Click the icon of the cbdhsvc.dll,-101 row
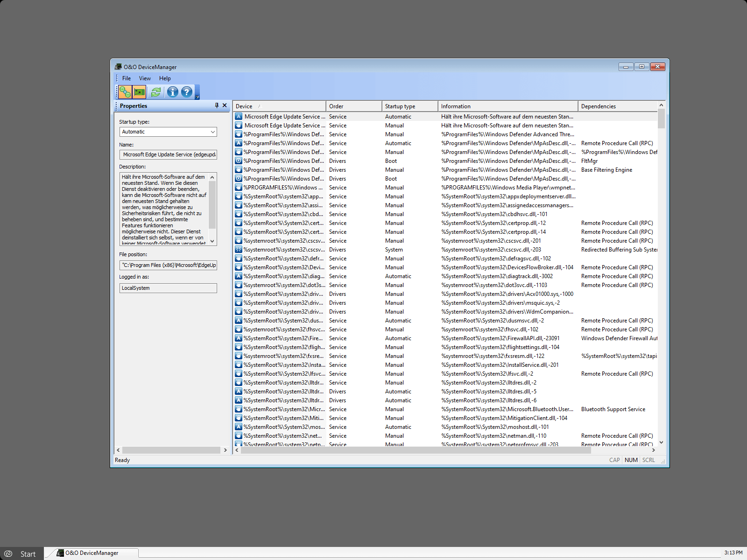 (239, 214)
